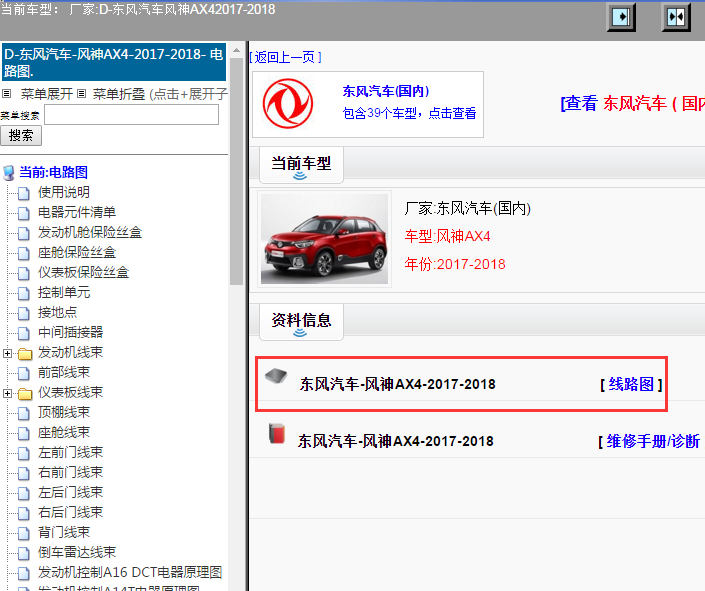Click the page icon beside 控制单元

point(24,293)
